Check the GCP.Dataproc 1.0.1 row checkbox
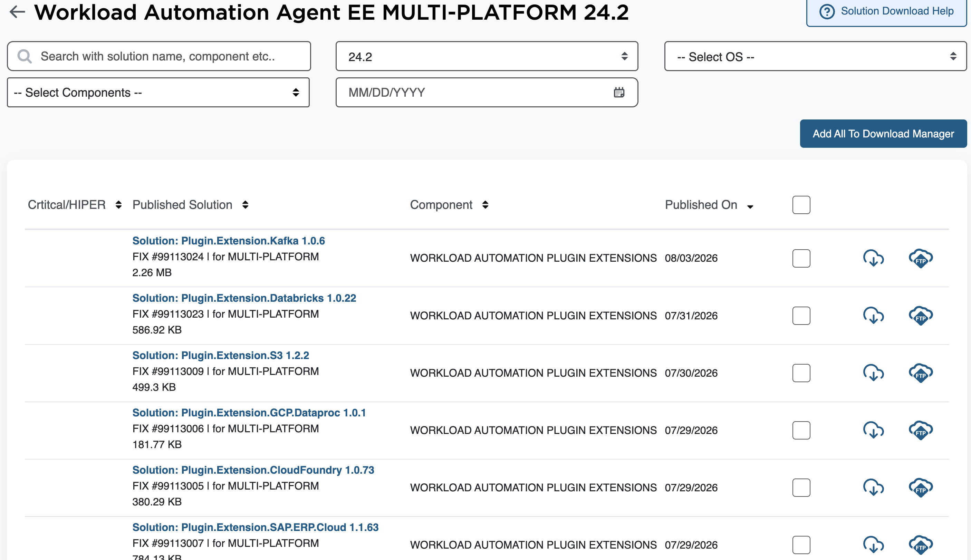This screenshot has height=560, width=971. [x=801, y=430]
